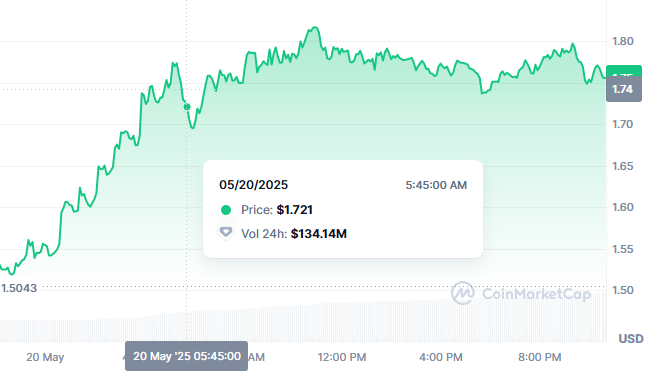
Task: Click the 20 May '25 05:45:00 time label
Action: point(186,356)
